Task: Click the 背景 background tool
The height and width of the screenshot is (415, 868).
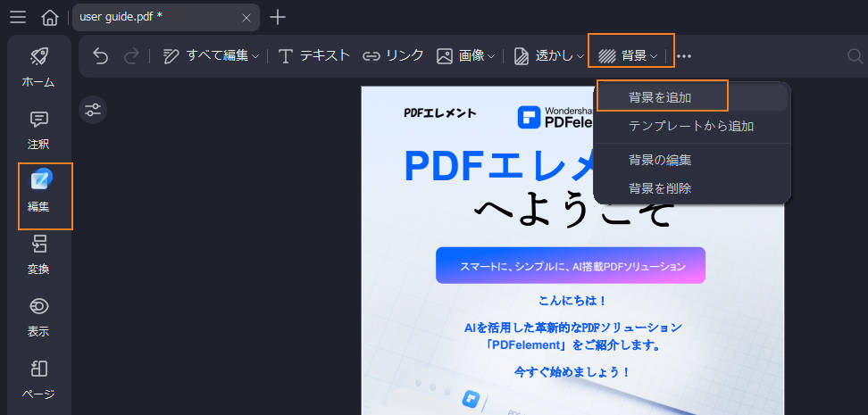Action: point(622,56)
